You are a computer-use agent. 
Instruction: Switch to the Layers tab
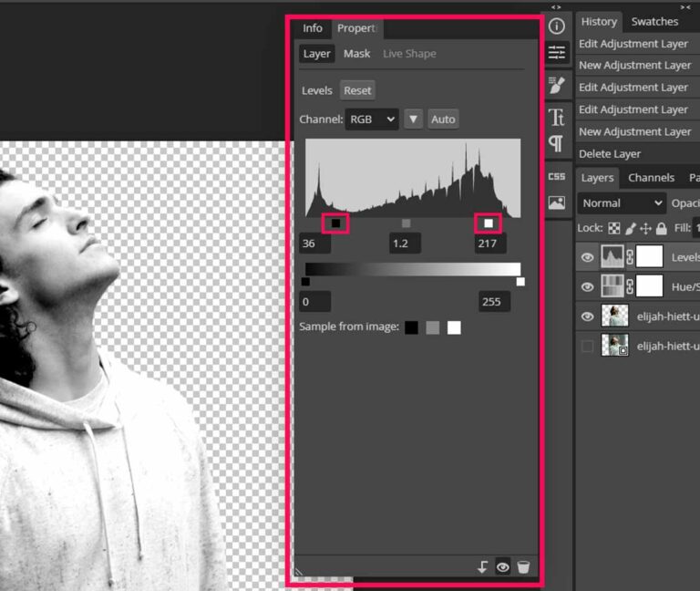pyautogui.click(x=597, y=178)
